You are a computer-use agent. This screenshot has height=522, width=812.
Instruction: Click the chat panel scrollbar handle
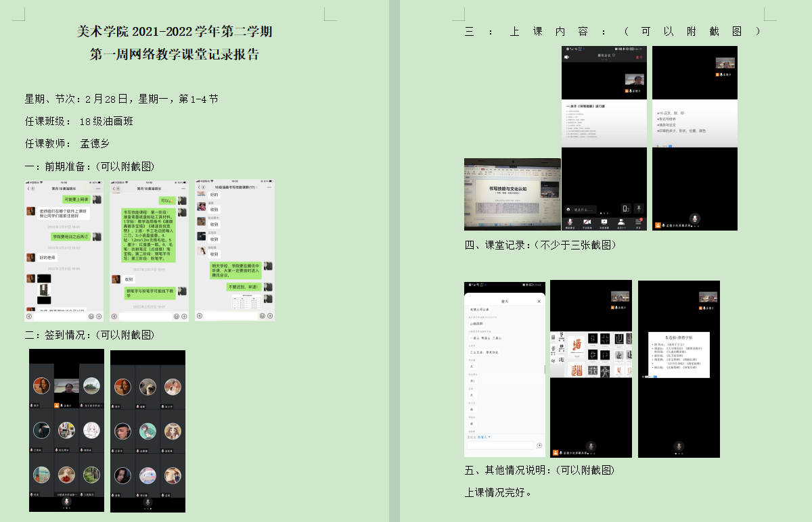tap(545, 369)
